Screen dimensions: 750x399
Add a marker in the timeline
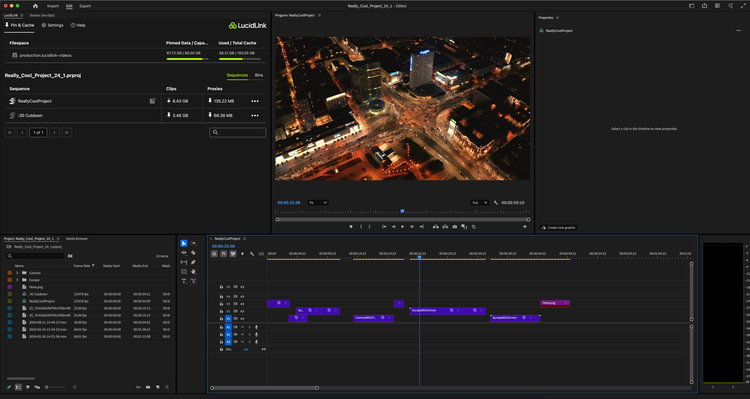(243, 254)
